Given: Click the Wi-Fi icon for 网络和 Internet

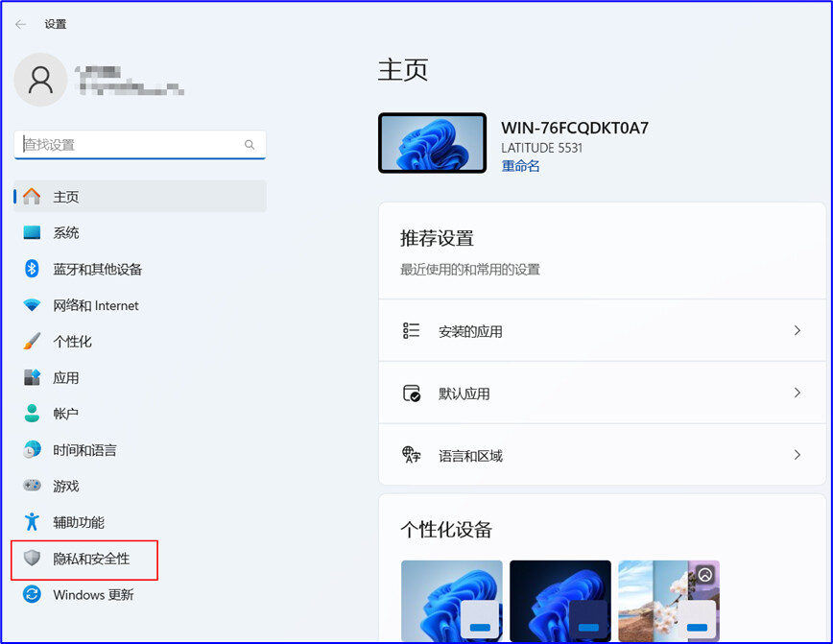Looking at the screenshot, I should pos(32,305).
